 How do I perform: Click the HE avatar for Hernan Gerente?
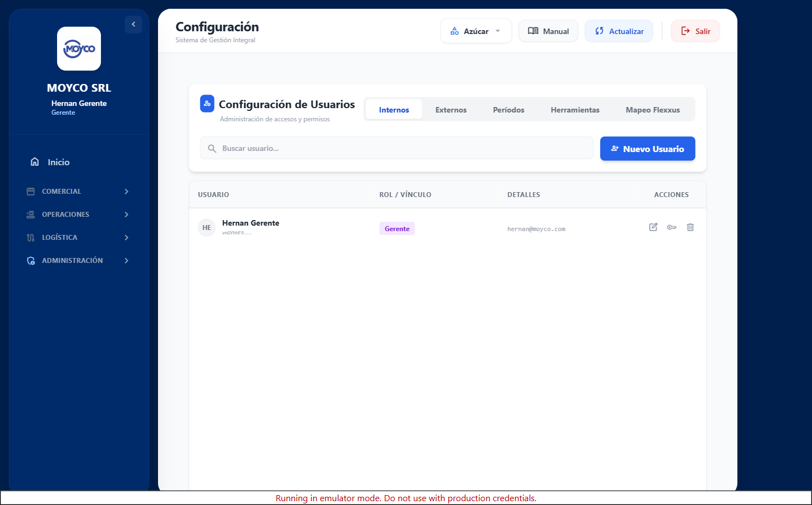coord(207,227)
